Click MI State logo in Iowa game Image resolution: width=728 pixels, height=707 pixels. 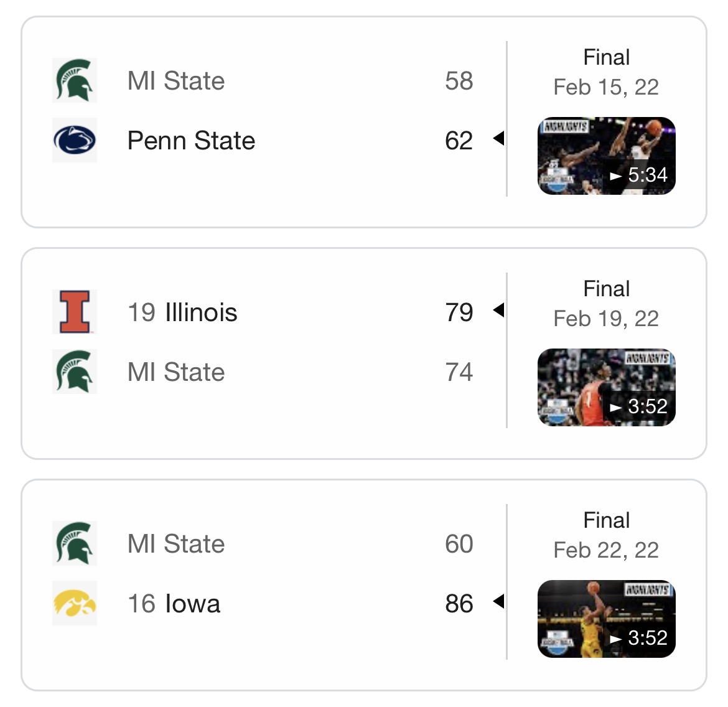[75, 543]
